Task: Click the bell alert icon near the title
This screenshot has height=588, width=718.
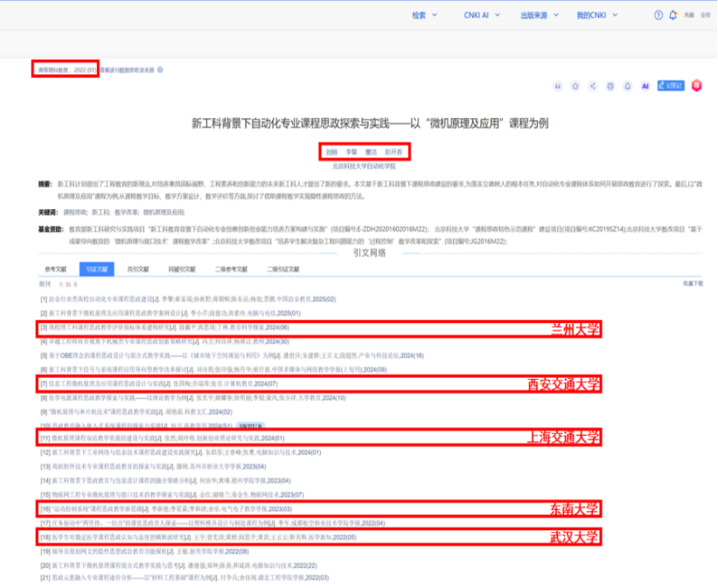Action: coord(627,86)
